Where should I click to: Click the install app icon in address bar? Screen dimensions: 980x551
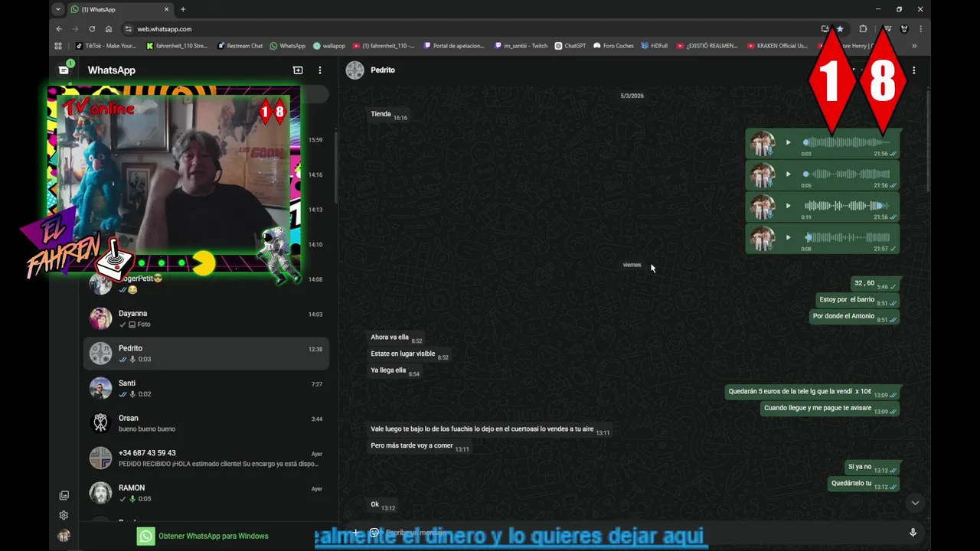tap(825, 29)
